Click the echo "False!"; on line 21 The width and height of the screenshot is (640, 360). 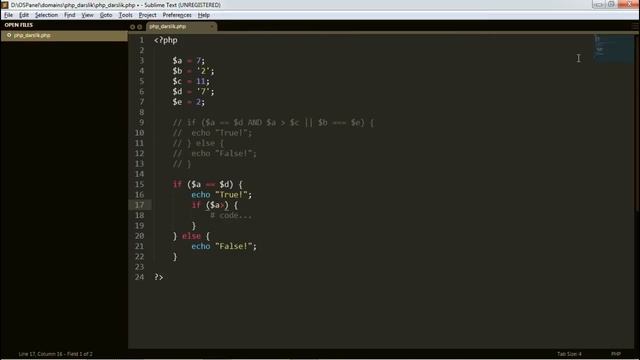[x=224, y=246]
